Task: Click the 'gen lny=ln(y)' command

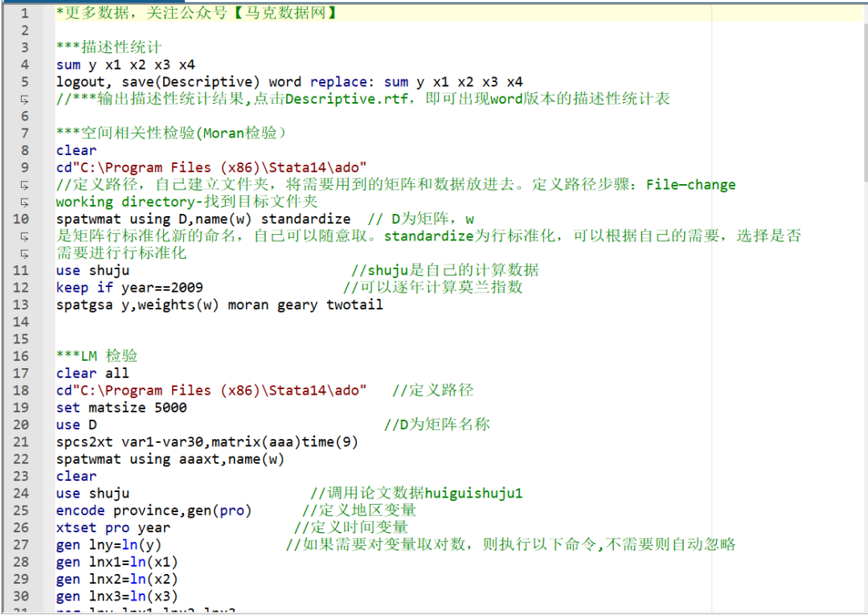Action: coord(109,545)
